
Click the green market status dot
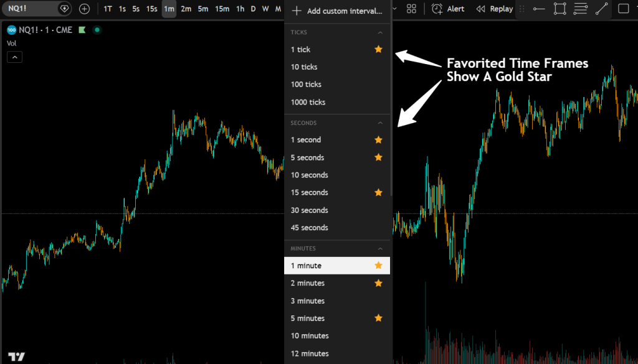pos(97,29)
